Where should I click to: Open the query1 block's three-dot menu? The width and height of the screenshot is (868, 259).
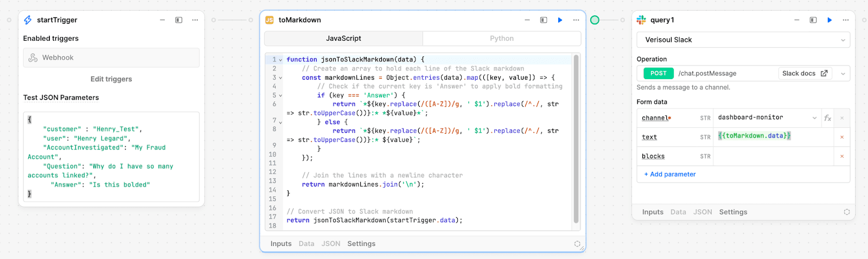(x=845, y=20)
